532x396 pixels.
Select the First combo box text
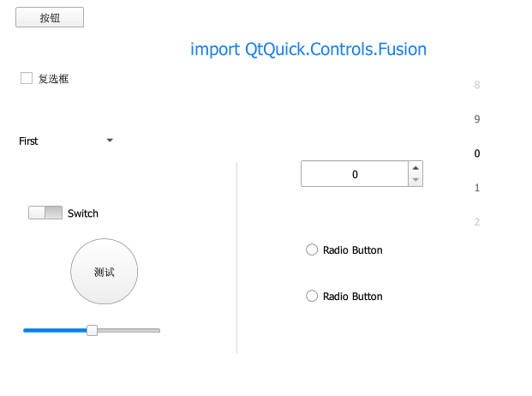(x=28, y=141)
